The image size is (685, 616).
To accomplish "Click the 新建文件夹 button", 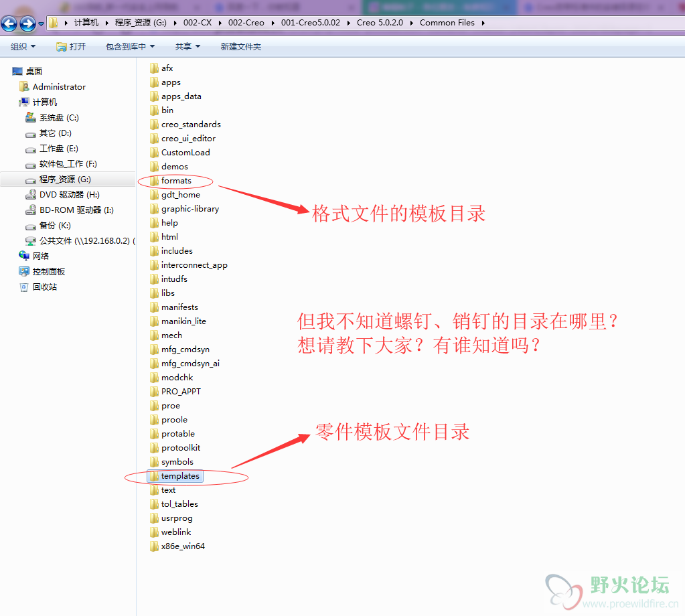I will click(x=240, y=47).
